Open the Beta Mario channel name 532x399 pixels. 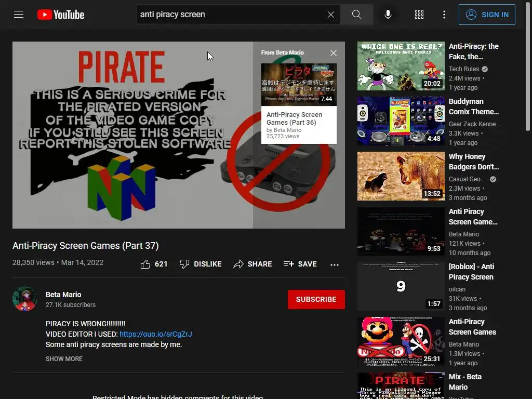[63, 295]
